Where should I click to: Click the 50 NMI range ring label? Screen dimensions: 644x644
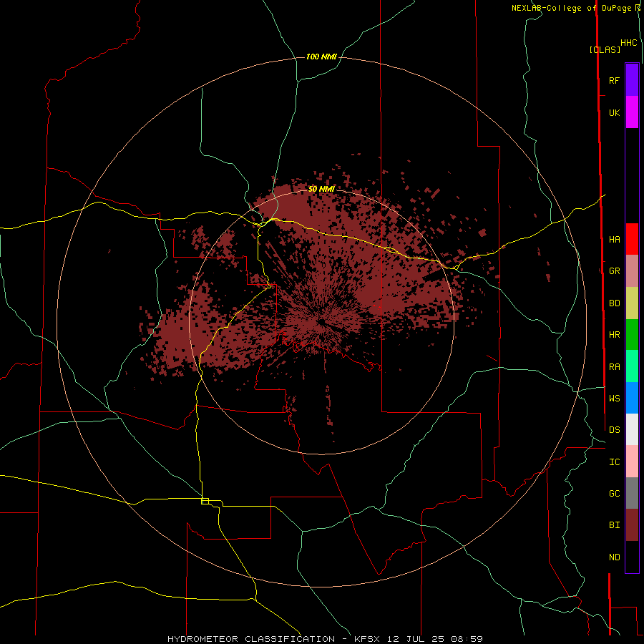321,189
